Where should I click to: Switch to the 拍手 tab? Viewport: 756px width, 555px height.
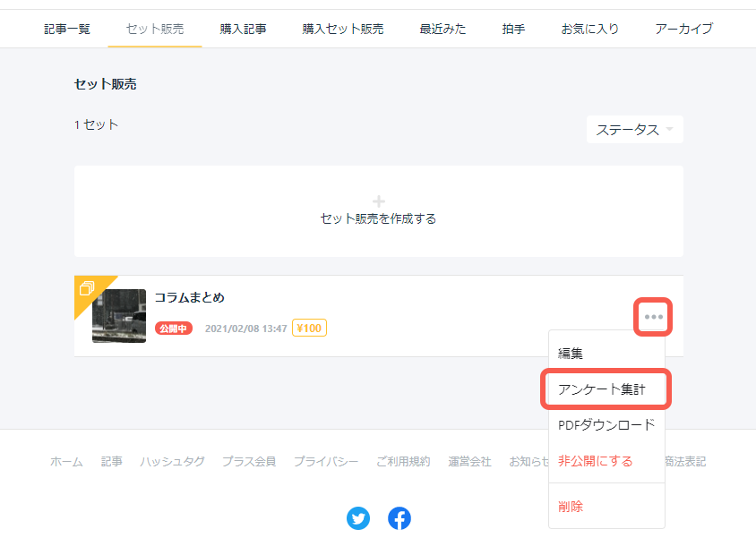tap(513, 29)
